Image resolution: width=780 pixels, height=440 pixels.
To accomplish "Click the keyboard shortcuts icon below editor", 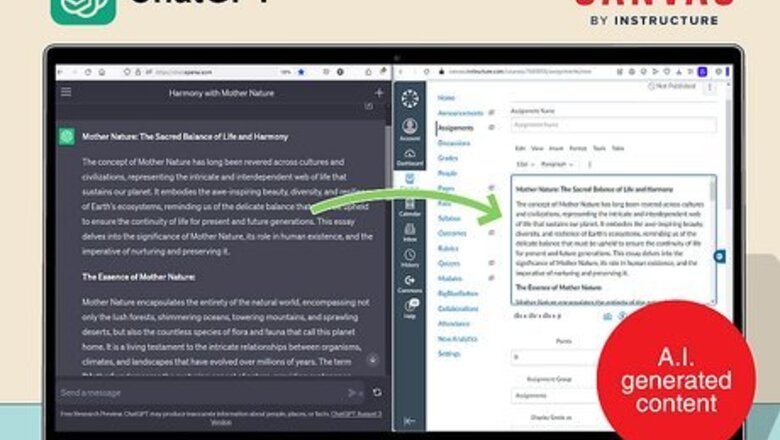I will 607,316.
